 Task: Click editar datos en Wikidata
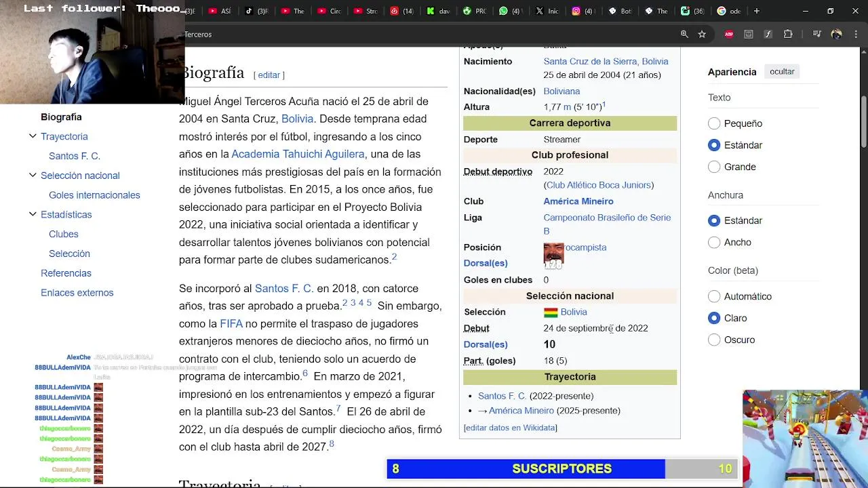pos(510,428)
